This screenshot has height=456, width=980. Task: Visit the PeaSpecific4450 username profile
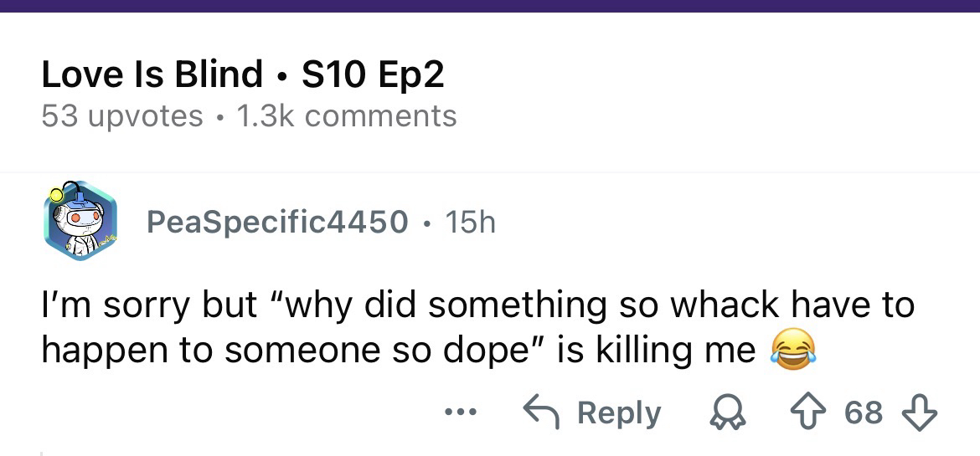tap(277, 222)
